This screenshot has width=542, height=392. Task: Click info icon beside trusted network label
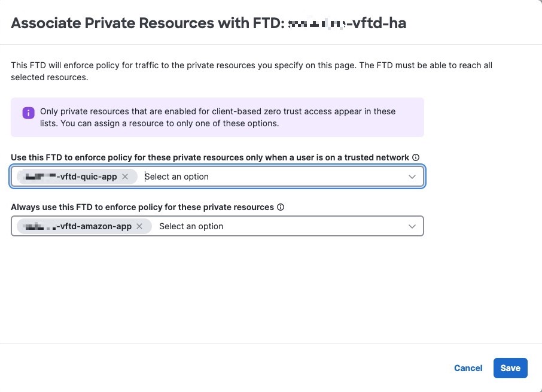(x=416, y=157)
